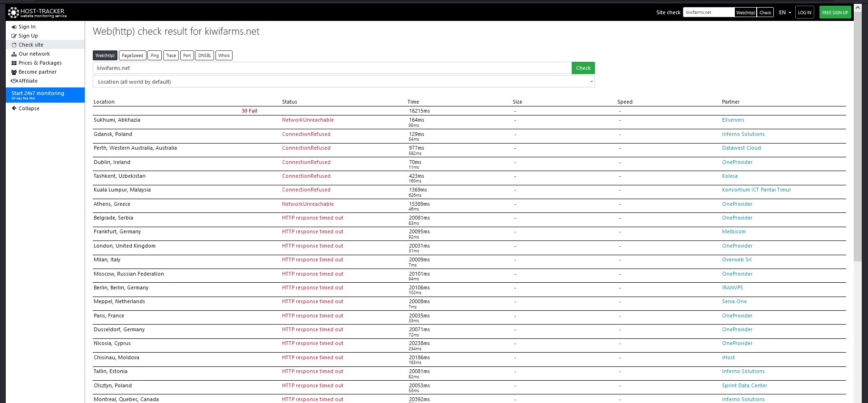Open the Affiliate page

[x=28, y=81]
